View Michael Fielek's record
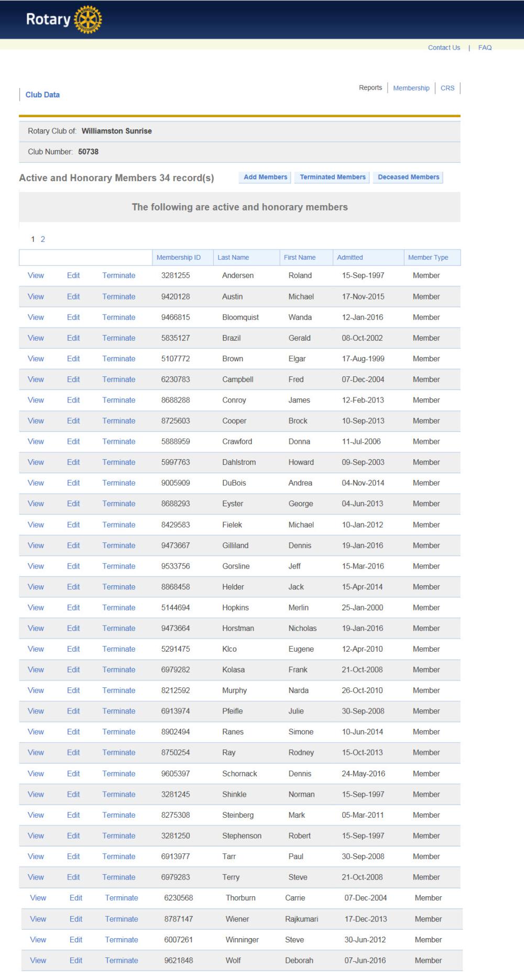 [36, 525]
